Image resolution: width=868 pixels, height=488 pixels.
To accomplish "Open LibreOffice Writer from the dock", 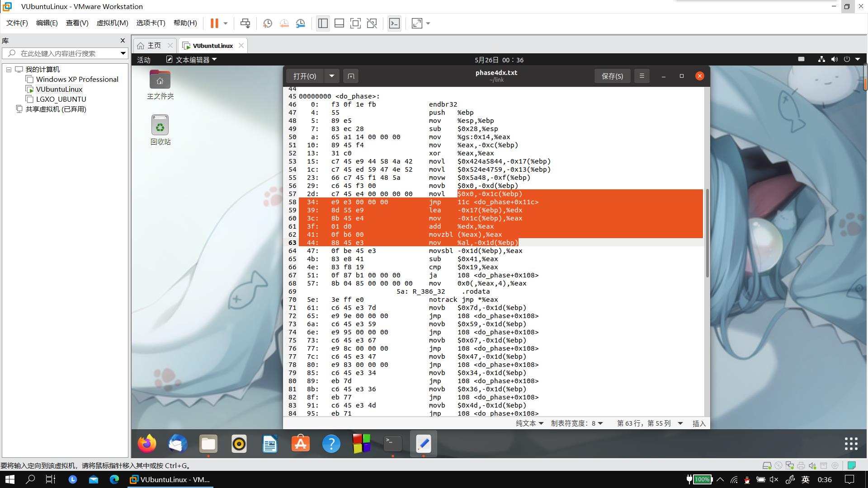I will click(270, 444).
